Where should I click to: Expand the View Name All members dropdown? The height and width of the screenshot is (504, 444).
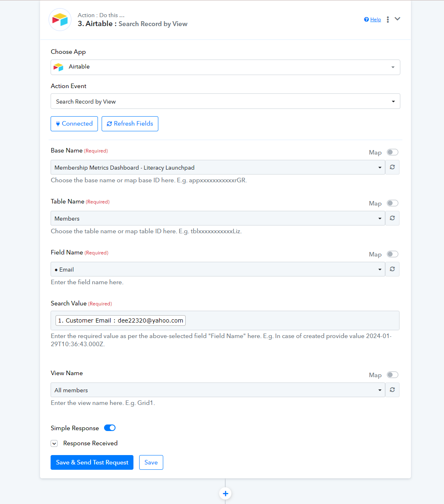(x=218, y=390)
